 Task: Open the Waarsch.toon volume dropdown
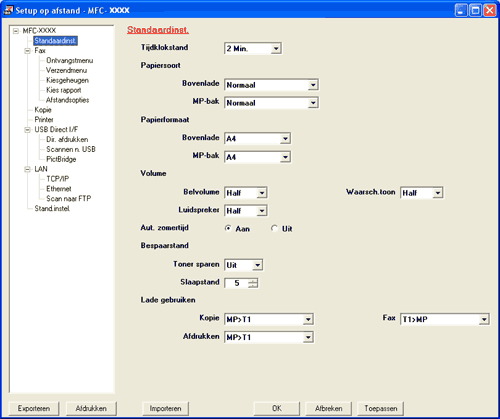pyautogui.click(x=438, y=193)
